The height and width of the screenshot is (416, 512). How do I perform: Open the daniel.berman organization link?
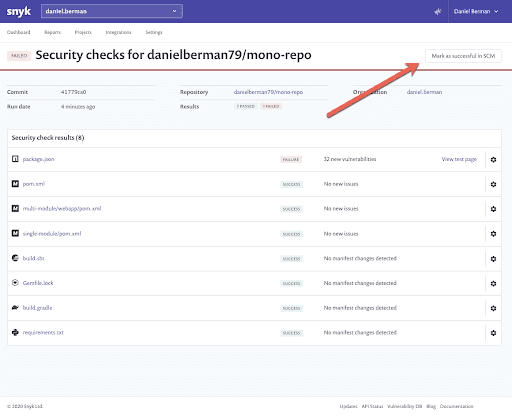[424, 92]
